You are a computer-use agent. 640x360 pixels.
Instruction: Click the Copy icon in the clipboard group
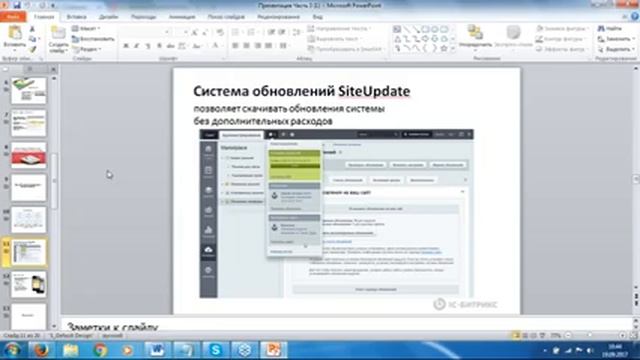[x=32, y=39]
